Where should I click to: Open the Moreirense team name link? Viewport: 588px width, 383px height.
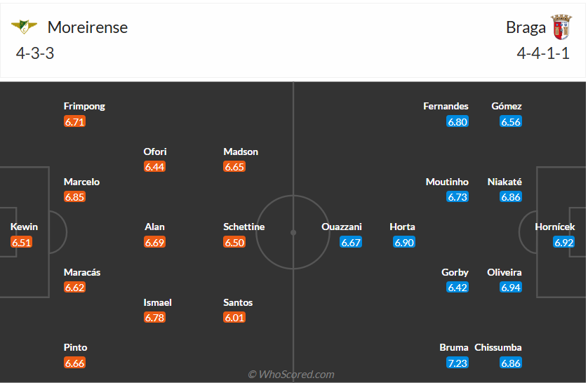pos(88,27)
